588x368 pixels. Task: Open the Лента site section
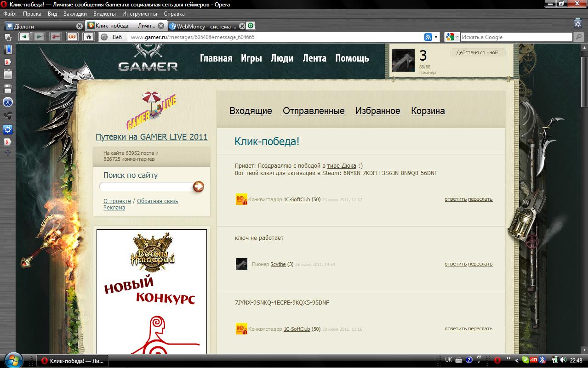tap(314, 58)
